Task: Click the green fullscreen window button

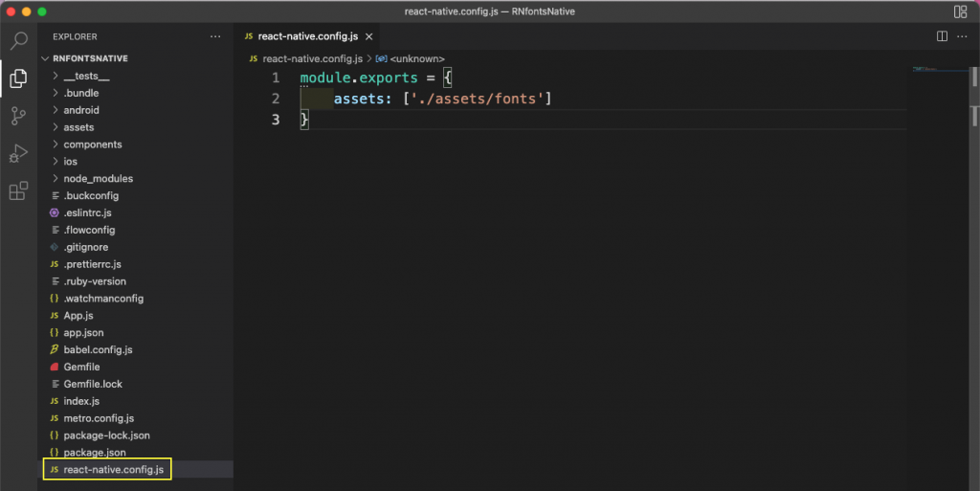Action: point(42,11)
